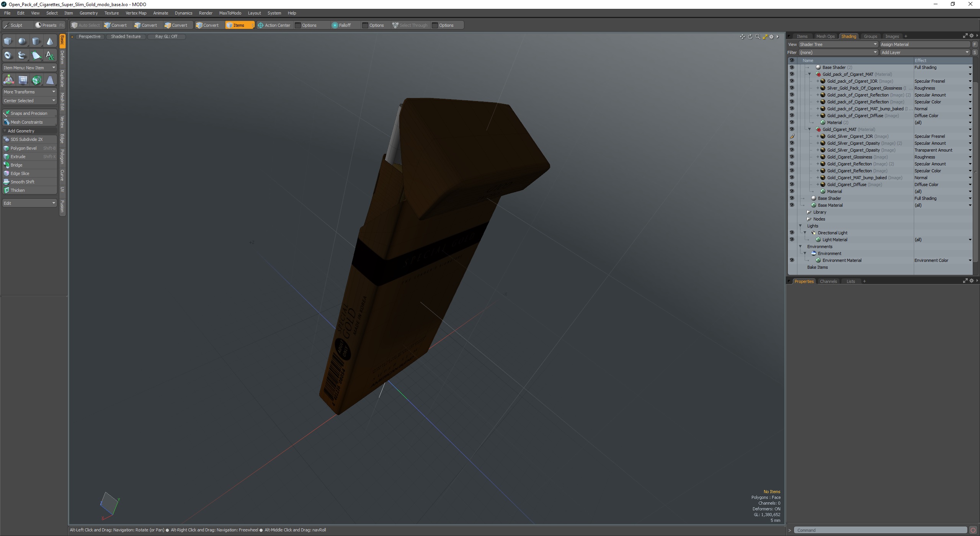Toggle visibility of Gold_Cigaret_MAT_bump_baked layer
The width and height of the screenshot is (980, 536).
[792, 178]
